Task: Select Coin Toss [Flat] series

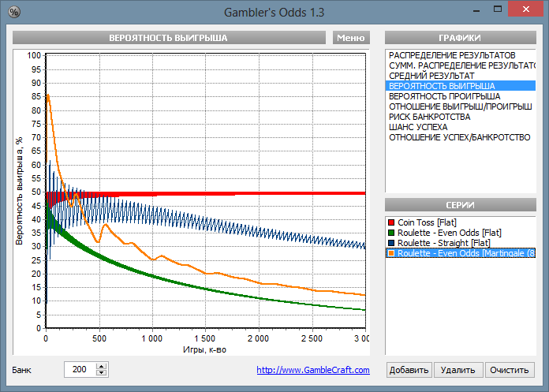Action: 427,222
